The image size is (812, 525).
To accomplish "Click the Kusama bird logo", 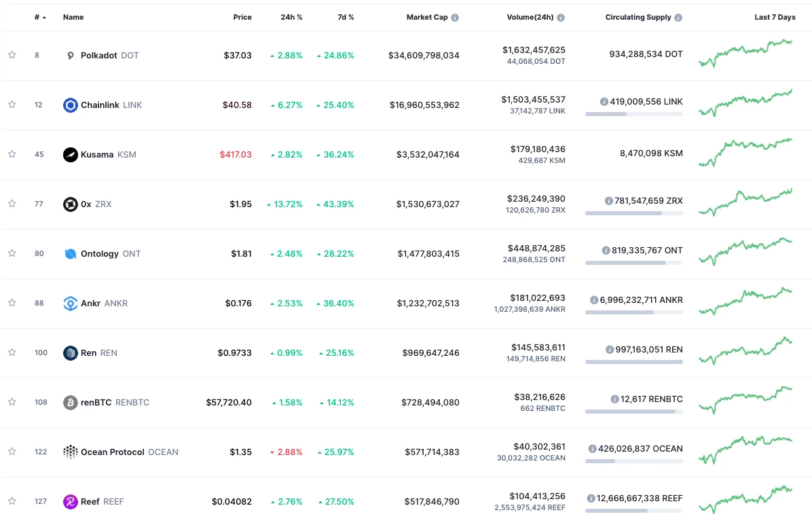I will [x=71, y=154].
